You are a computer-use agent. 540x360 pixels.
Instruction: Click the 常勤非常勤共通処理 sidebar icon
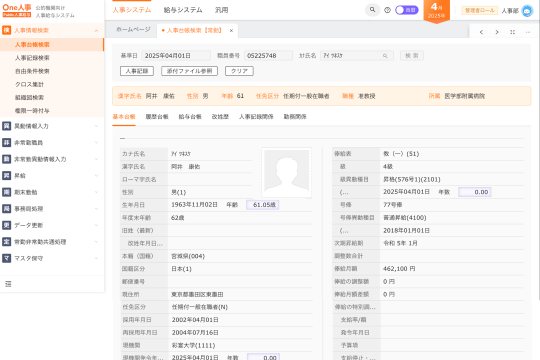click(7, 242)
